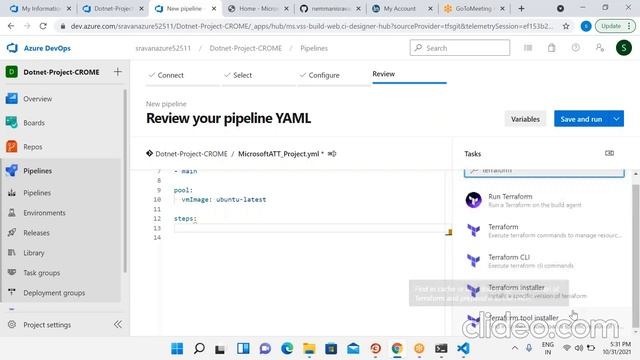This screenshot has width=640, height=360.
Task: Select the Run Terraform task
Action: (544, 200)
